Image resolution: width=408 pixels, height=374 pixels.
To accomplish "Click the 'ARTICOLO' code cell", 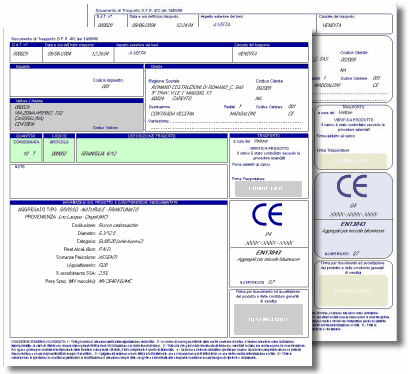I will pos(59,150).
